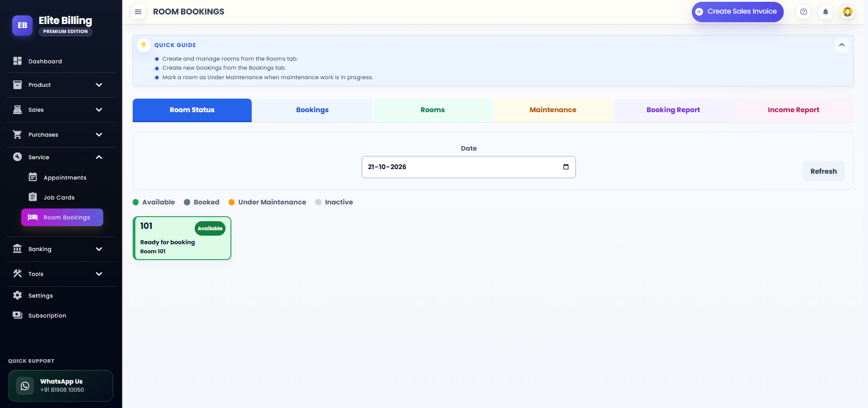The height and width of the screenshot is (408, 868).
Task: Switch to the Rooms tab
Action: (432, 110)
